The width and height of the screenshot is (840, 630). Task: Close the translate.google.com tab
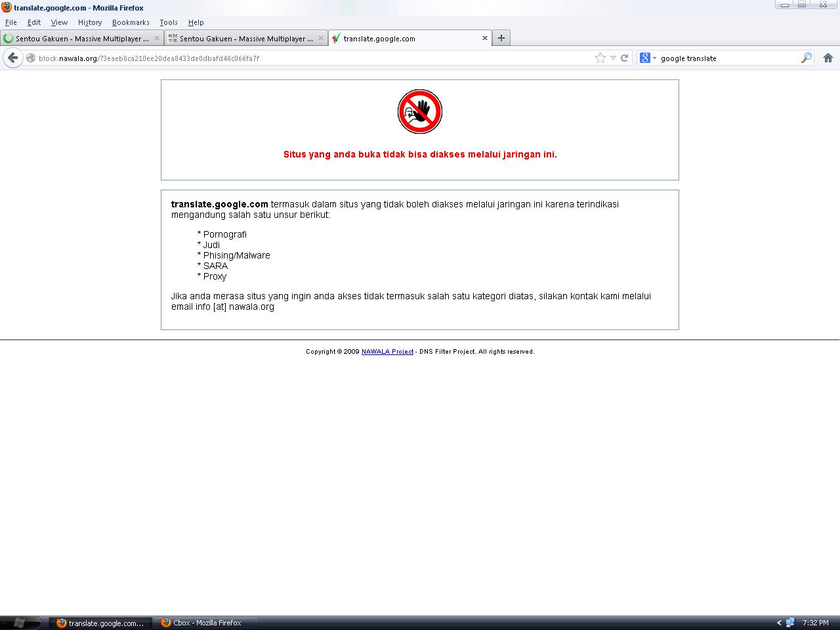click(x=485, y=38)
